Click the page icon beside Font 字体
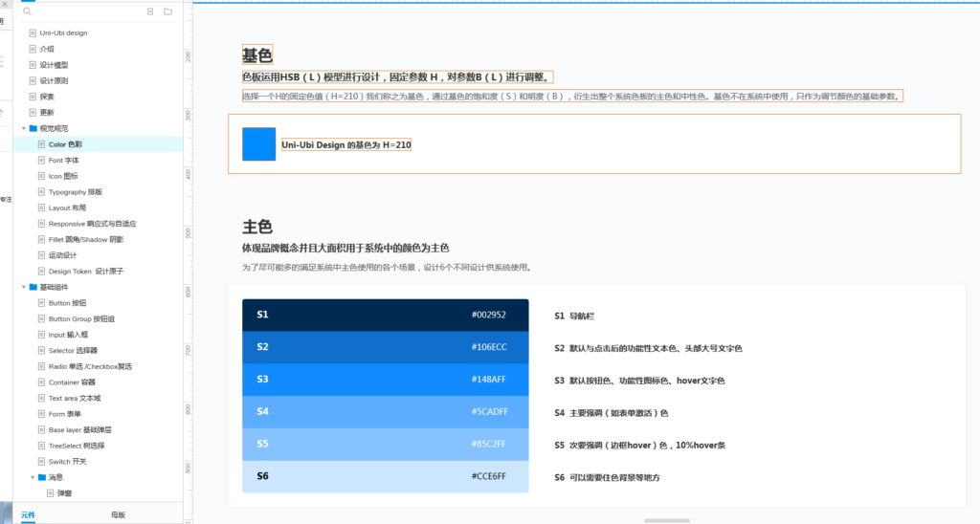 [x=41, y=160]
